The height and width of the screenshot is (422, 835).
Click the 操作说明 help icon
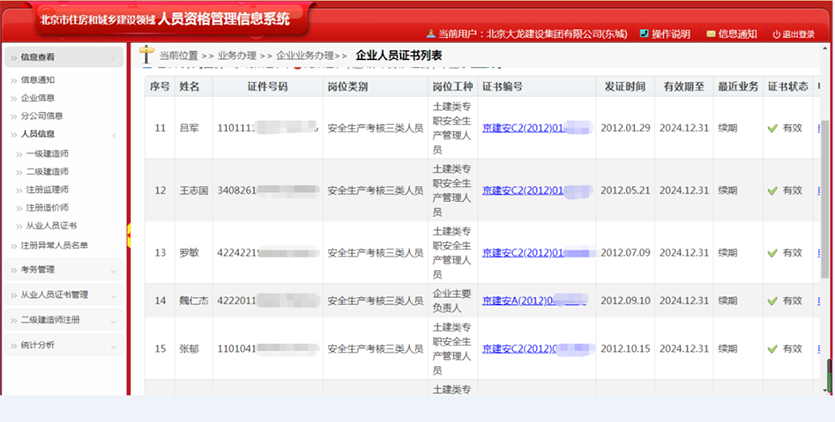(x=644, y=34)
